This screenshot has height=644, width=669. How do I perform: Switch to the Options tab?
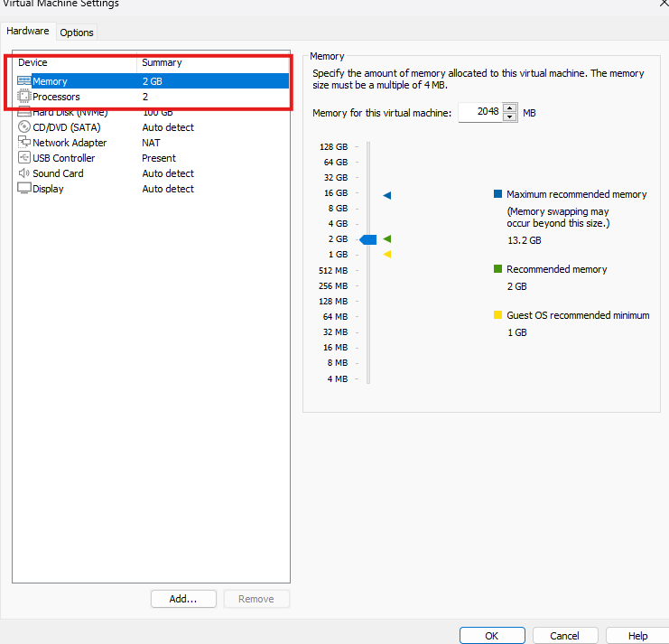(x=77, y=33)
